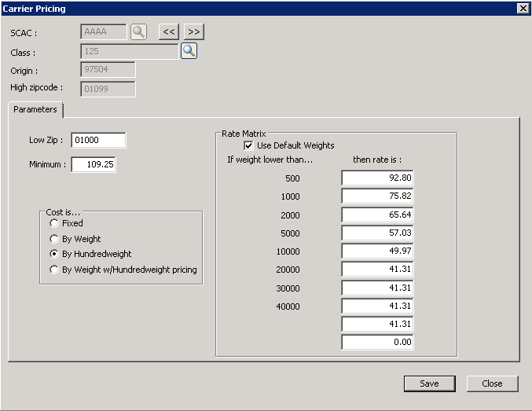
Task: Close the Carrier Pricing dialog window
Action: [x=522, y=8]
